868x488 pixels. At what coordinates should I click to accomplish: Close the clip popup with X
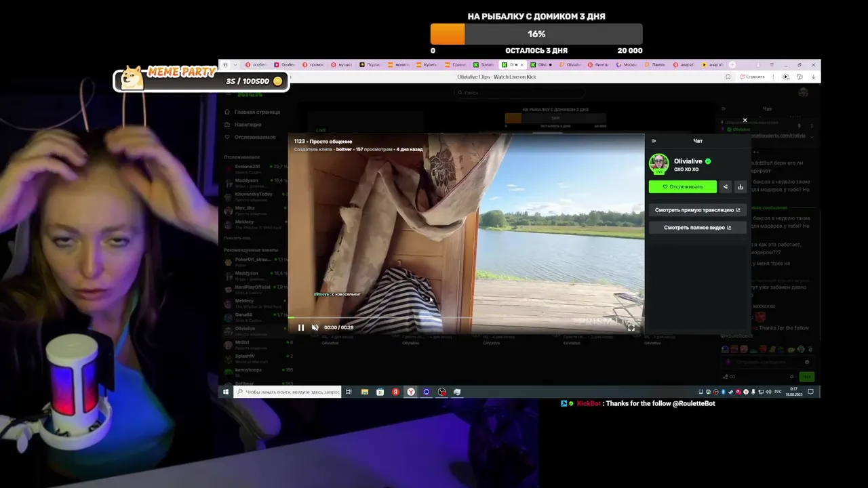pos(745,121)
